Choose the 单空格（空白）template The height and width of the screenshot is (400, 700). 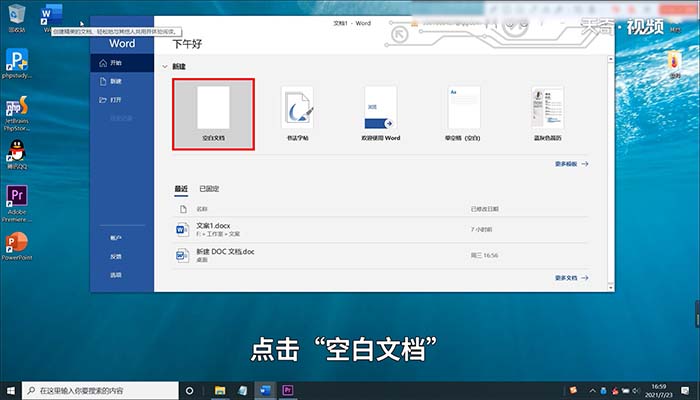(x=463, y=114)
